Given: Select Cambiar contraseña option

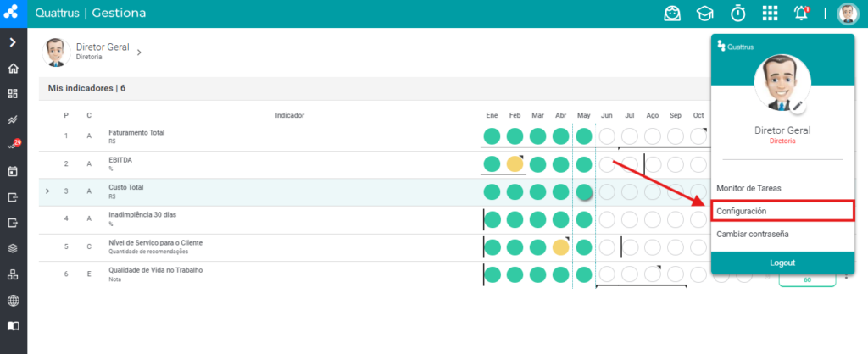Looking at the screenshot, I should (x=753, y=234).
